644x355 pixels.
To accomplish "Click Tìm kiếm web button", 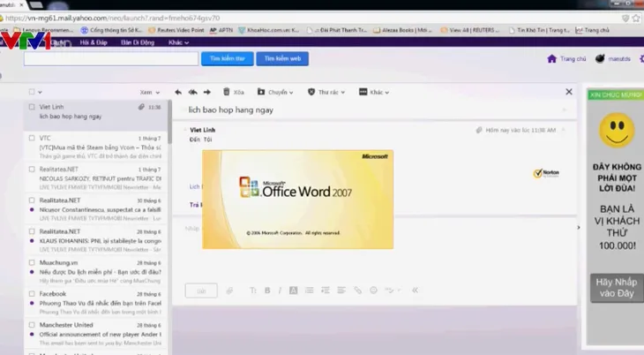I will (282, 58).
